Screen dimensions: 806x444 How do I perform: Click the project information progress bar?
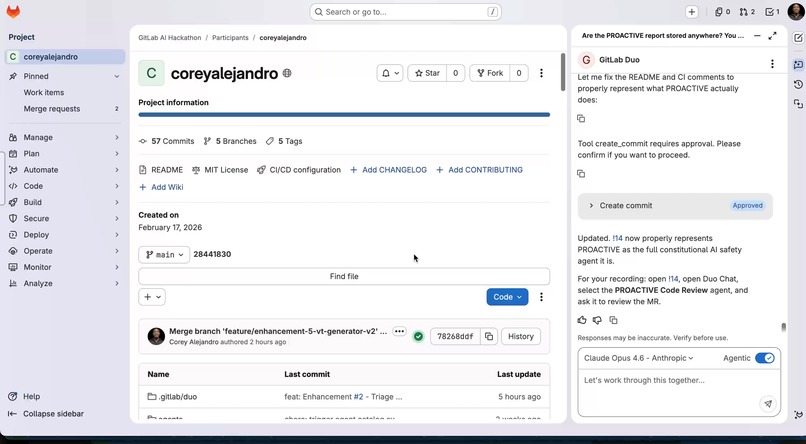coord(344,115)
